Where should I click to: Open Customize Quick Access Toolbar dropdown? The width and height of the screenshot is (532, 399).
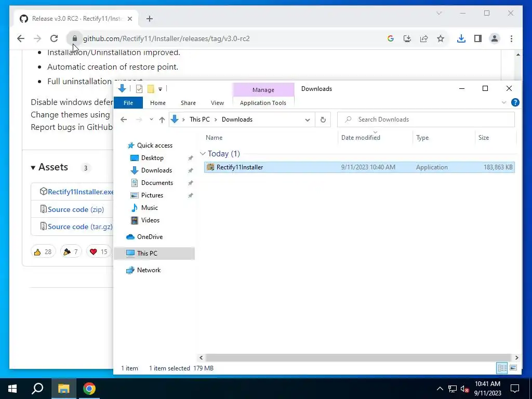[x=160, y=89]
